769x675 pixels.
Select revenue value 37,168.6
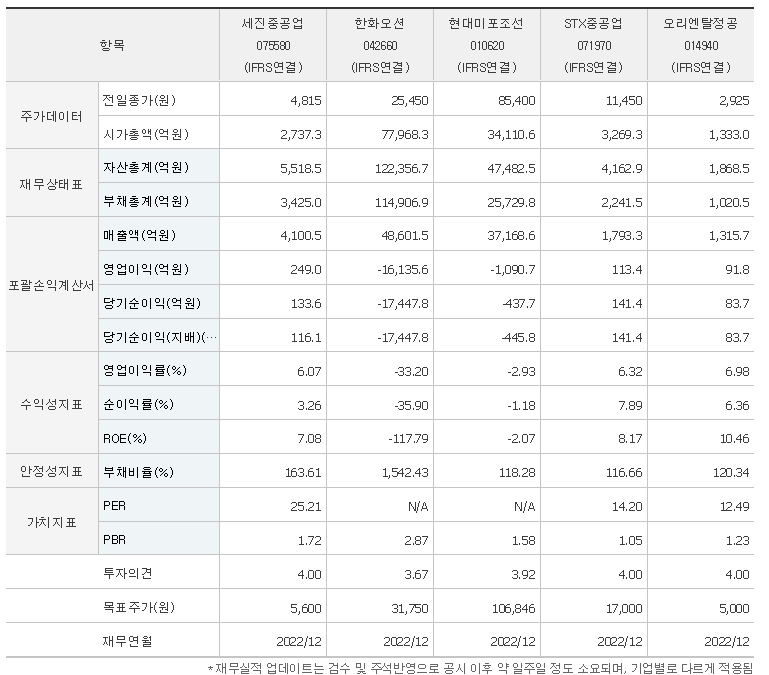pos(512,235)
